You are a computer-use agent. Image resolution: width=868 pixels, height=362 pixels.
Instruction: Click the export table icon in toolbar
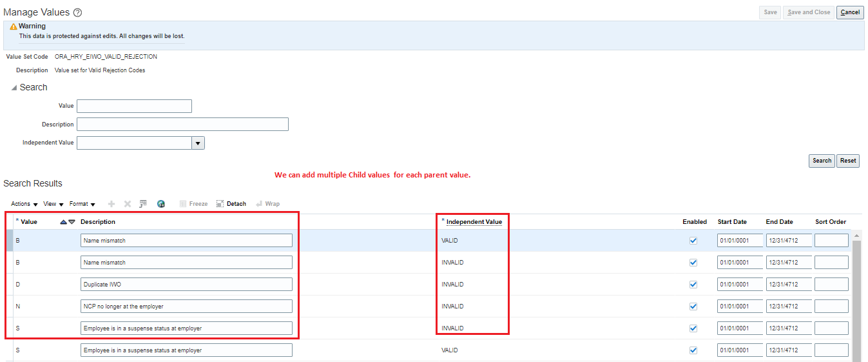click(143, 204)
